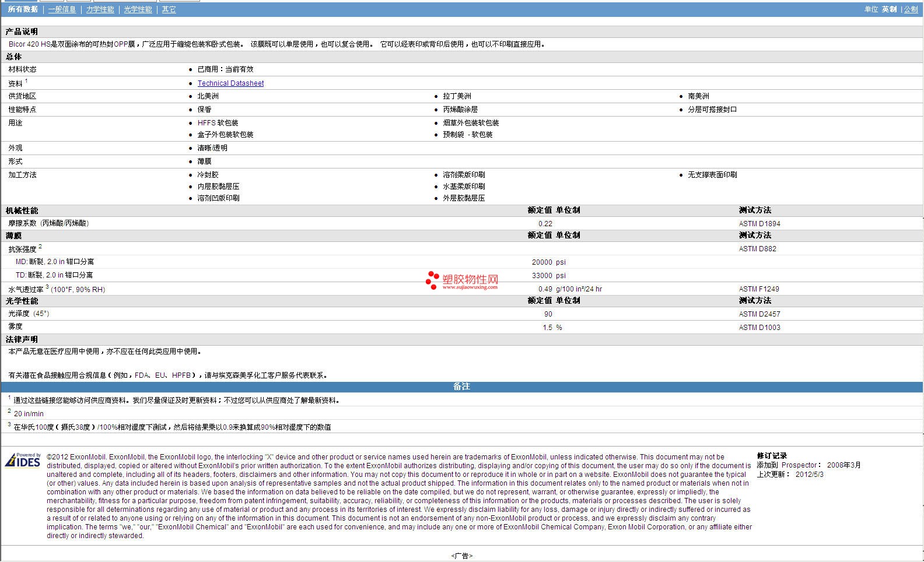Select 拉丁美洲 region entry
924x562 pixels.
(457, 96)
